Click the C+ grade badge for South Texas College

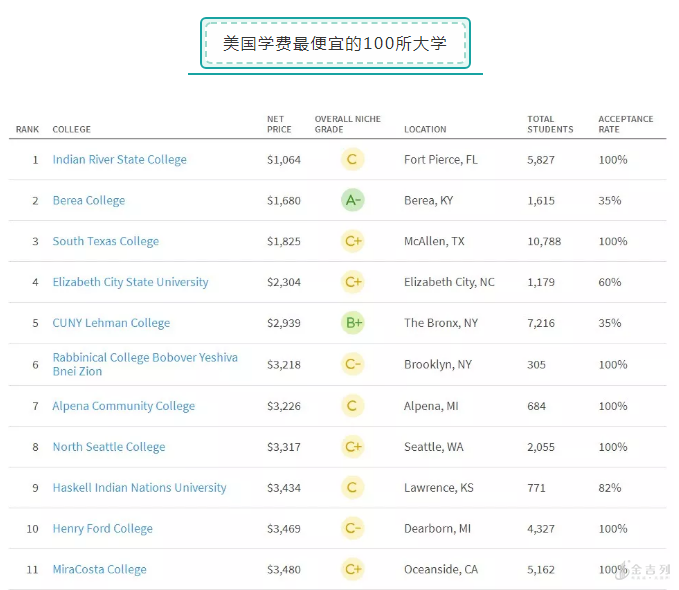coord(351,241)
